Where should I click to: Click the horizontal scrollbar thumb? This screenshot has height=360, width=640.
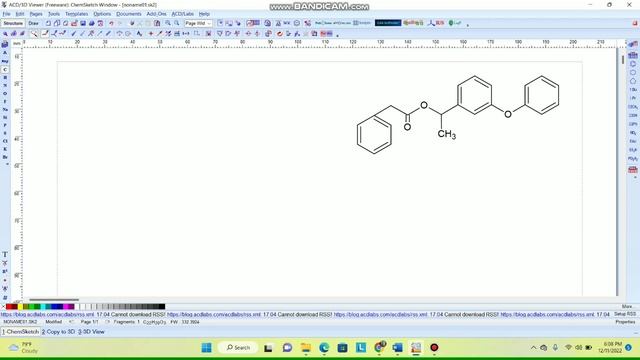(x=53, y=300)
